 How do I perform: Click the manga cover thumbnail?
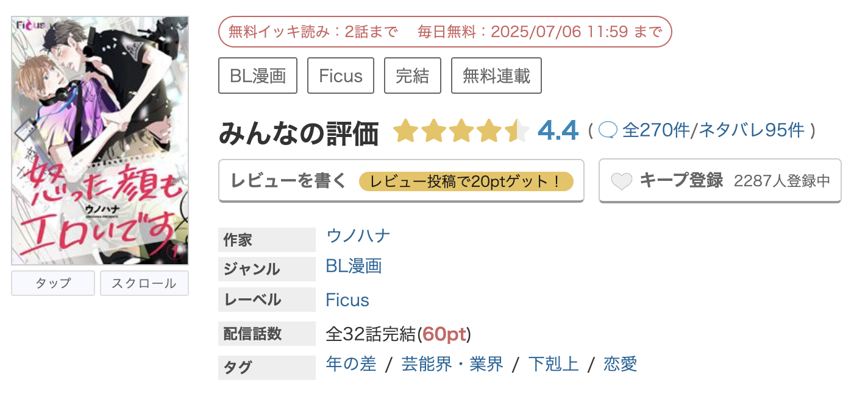click(x=100, y=141)
